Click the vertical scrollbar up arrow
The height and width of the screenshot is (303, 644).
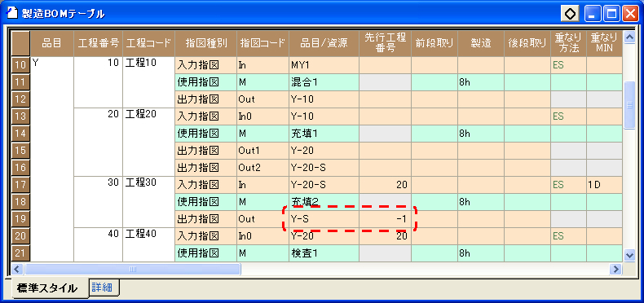[629, 37]
